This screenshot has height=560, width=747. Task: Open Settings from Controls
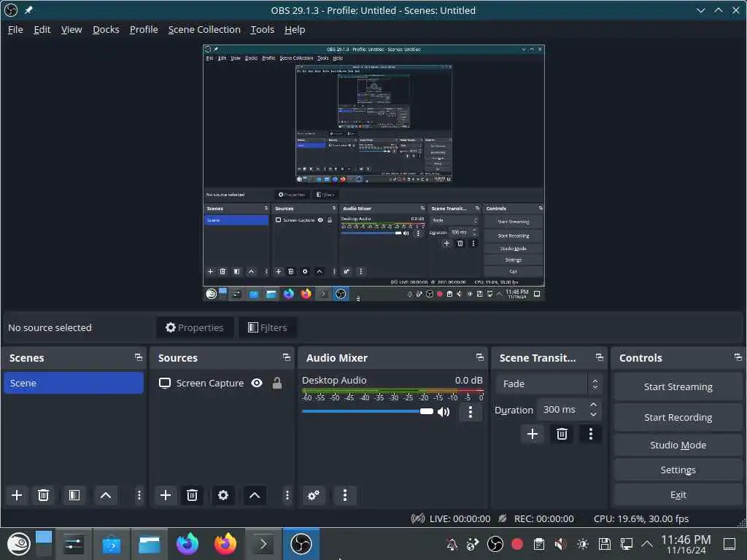[x=678, y=470]
